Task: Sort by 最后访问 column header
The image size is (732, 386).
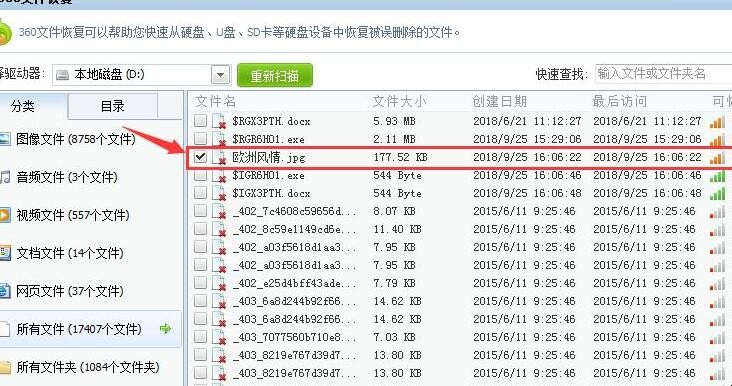Action: 619,101
